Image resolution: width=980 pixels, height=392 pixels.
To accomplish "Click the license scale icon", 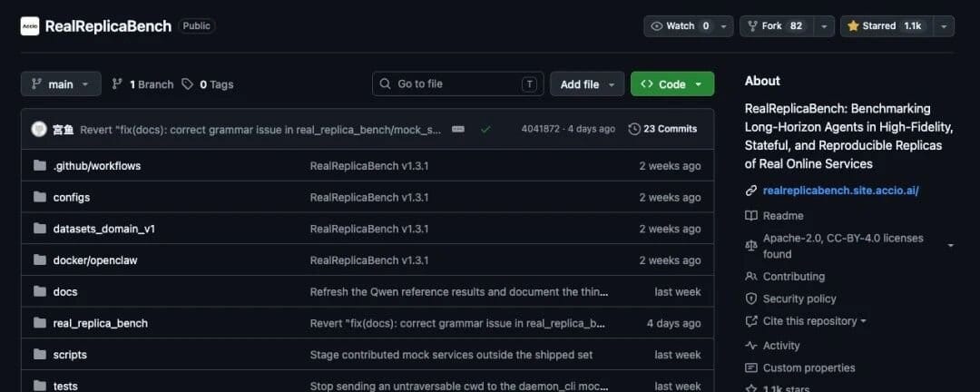I will tap(751, 246).
